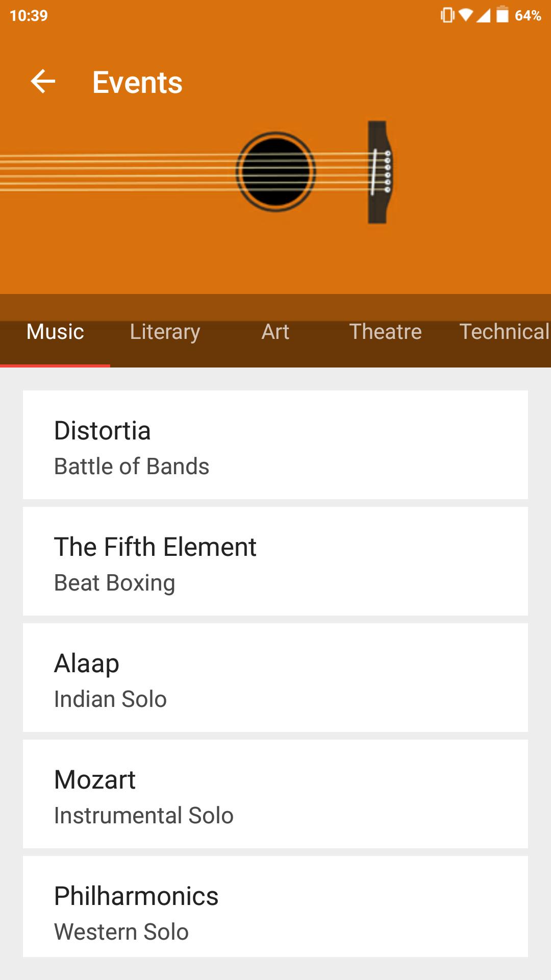Go to the Technical tab
The height and width of the screenshot is (980, 551).
pos(504,332)
